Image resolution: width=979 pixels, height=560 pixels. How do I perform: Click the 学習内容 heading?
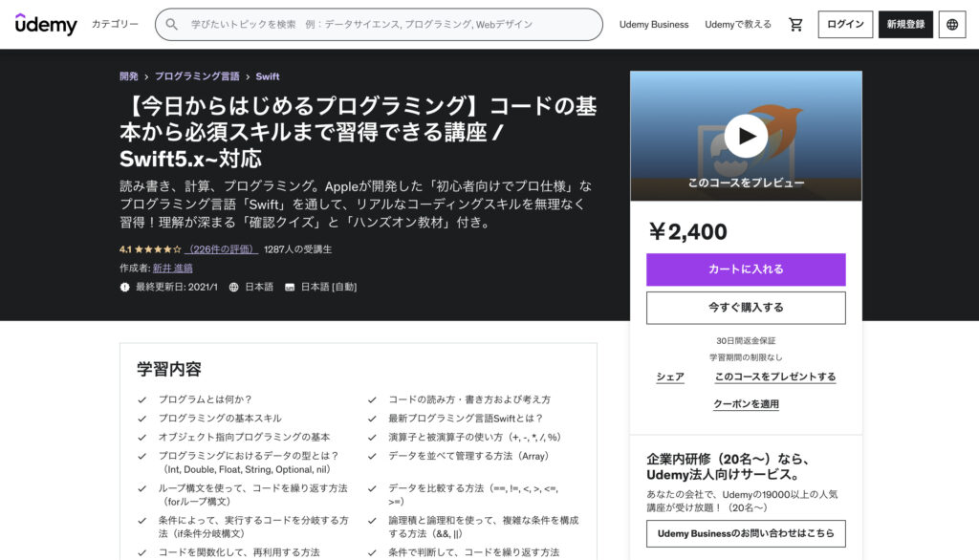(x=169, y=369)
